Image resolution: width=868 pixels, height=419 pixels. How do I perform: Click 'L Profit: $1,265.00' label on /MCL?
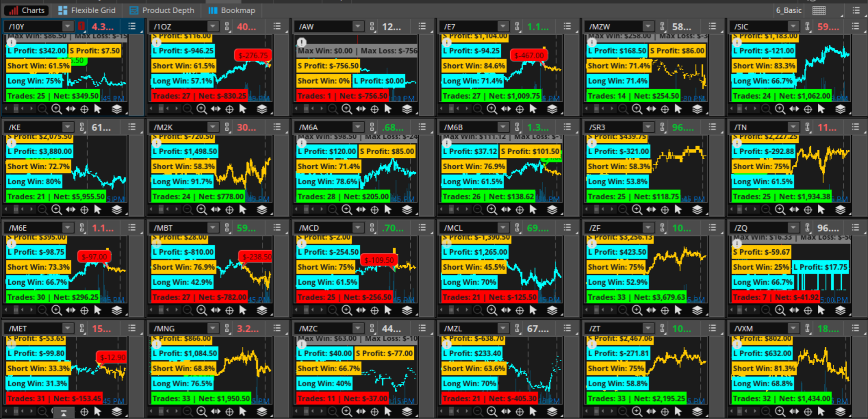click(475, 252)
